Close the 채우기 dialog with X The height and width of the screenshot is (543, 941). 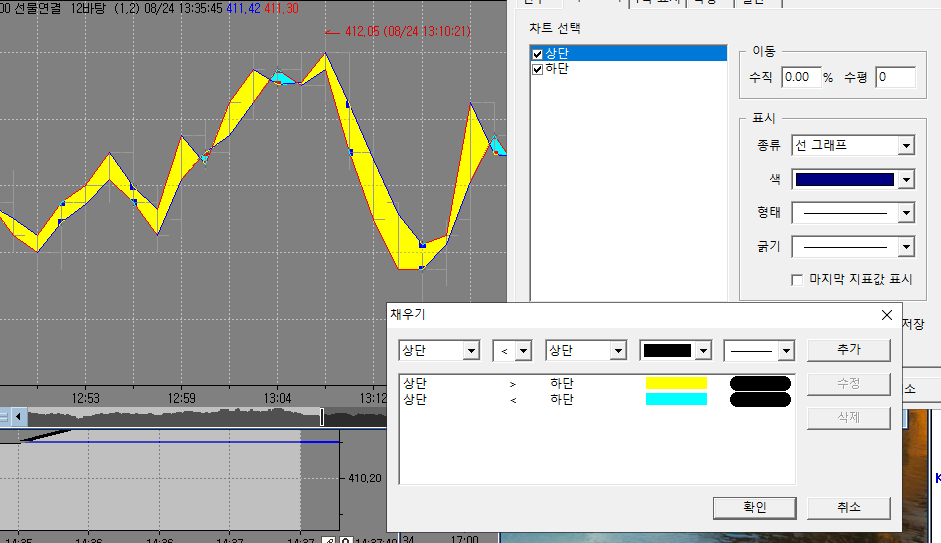886,315
